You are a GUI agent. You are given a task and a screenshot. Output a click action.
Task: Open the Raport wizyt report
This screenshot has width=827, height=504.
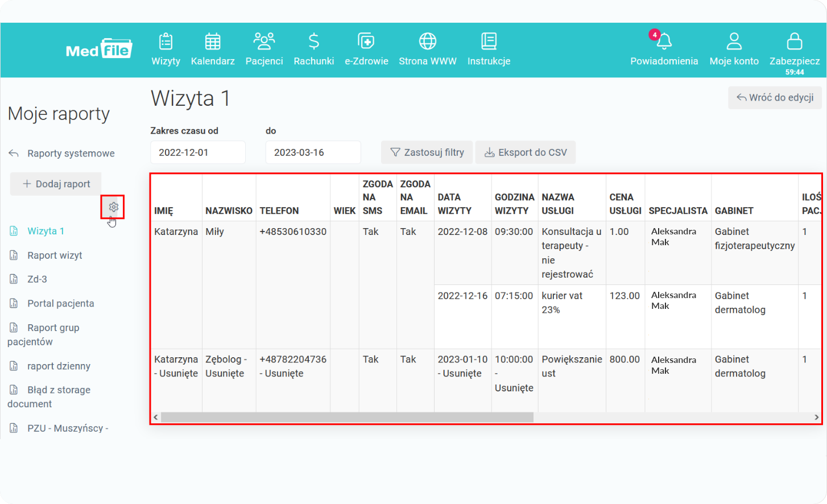(55, 255)
